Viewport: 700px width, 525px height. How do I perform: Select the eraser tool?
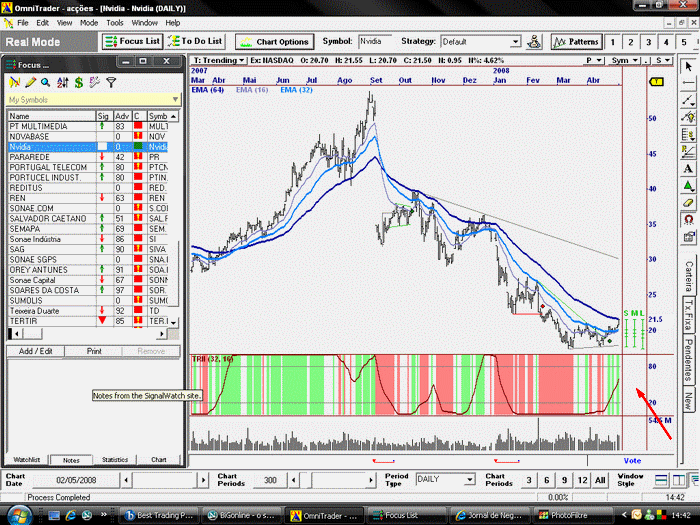[688, 203]
